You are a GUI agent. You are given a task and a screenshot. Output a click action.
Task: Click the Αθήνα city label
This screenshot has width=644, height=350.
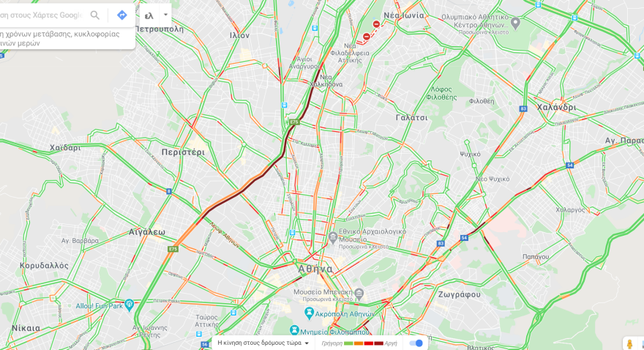[x=315, y=269]
